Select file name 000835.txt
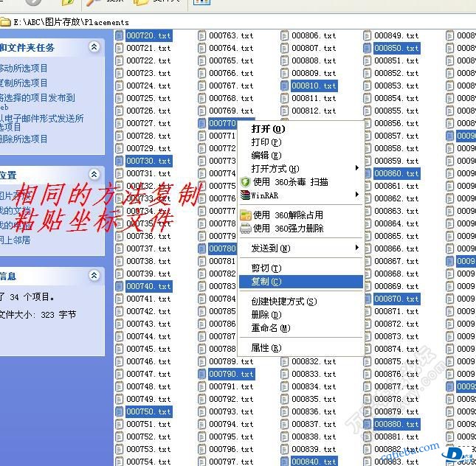476x466 pixels. (314, 399)
